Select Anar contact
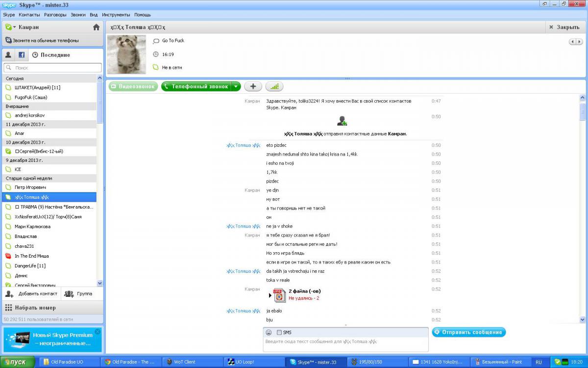The image size is (588, 368). pos(50,133)
